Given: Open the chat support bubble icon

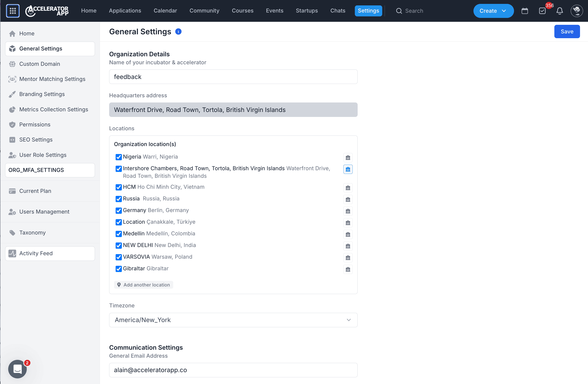Looking at the screenshot, I should pyautogui.click(x=17, y=369).
